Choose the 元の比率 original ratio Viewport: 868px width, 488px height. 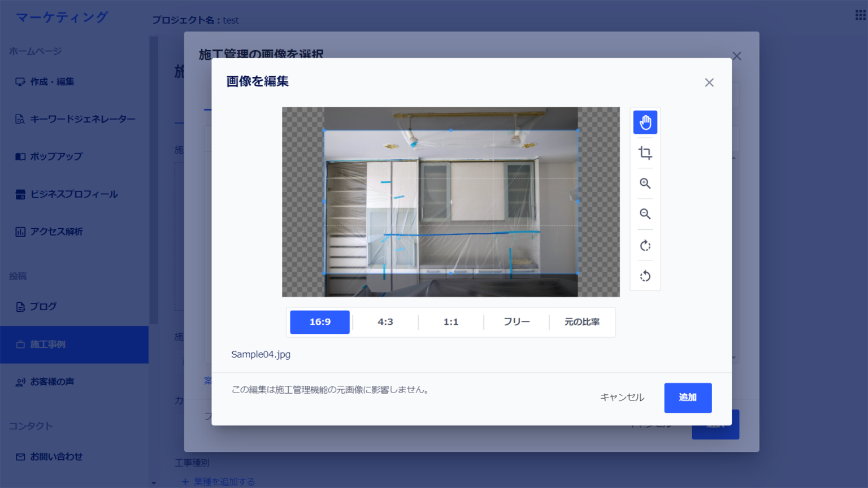click(582, 322)
